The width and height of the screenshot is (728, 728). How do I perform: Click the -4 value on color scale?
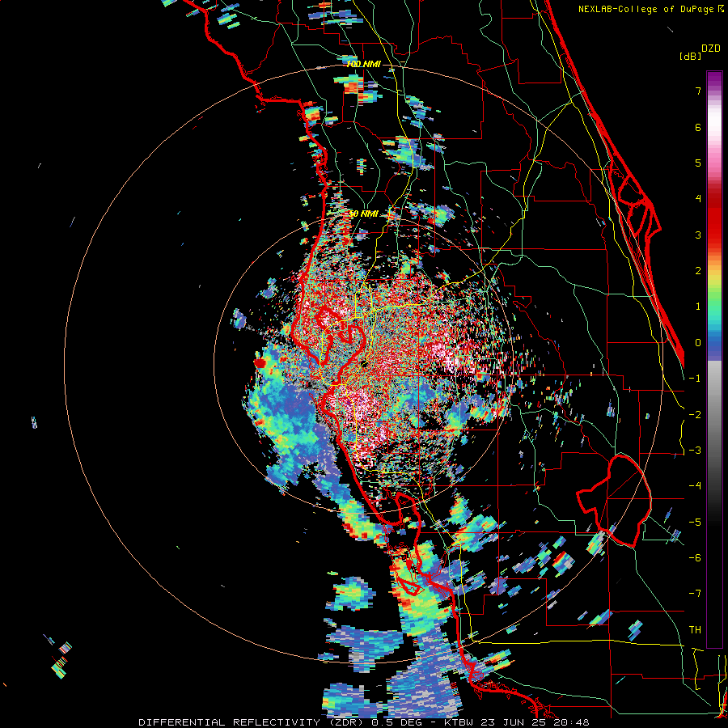695,486
